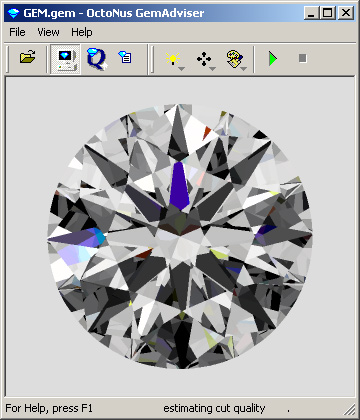Click the rendered diamond image center

click(x=180, y=236)
